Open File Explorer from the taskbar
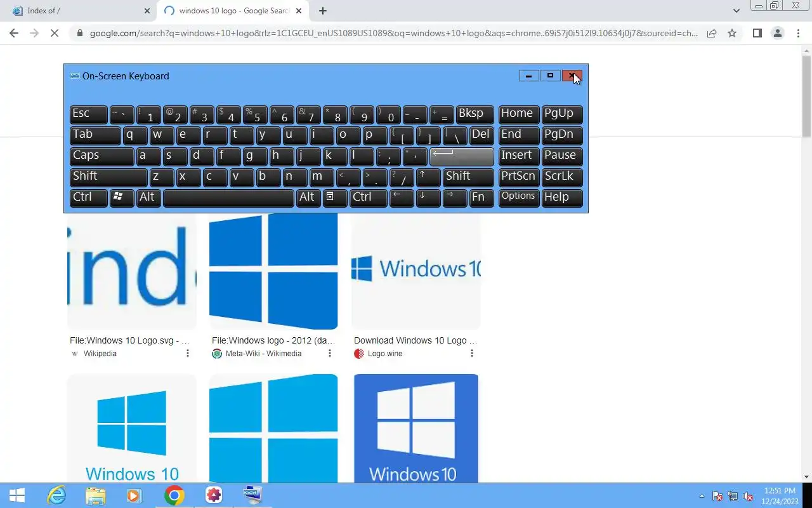Screen dimensions: 812x508 click(x=96, y=495)
